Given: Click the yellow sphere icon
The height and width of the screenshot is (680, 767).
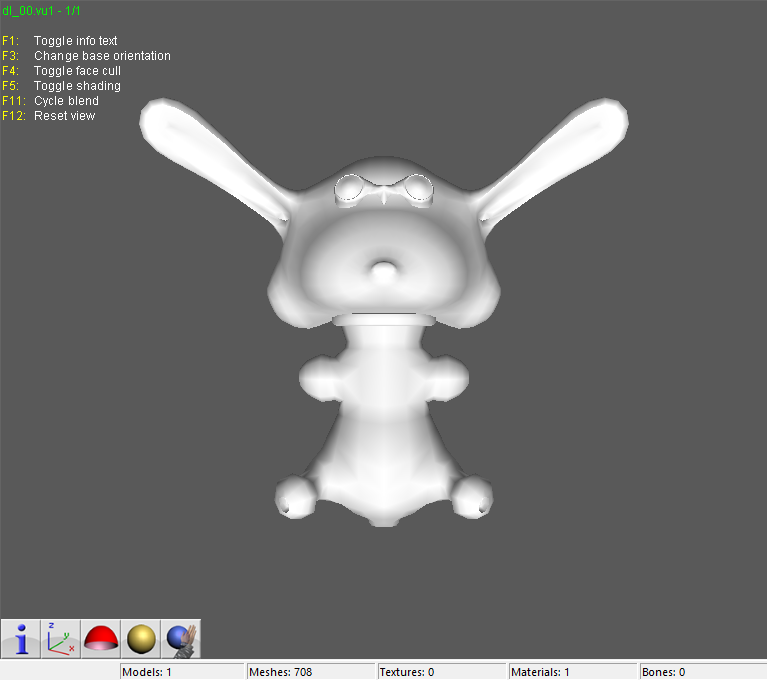Looking at the screenshot, I should [141, 638].
